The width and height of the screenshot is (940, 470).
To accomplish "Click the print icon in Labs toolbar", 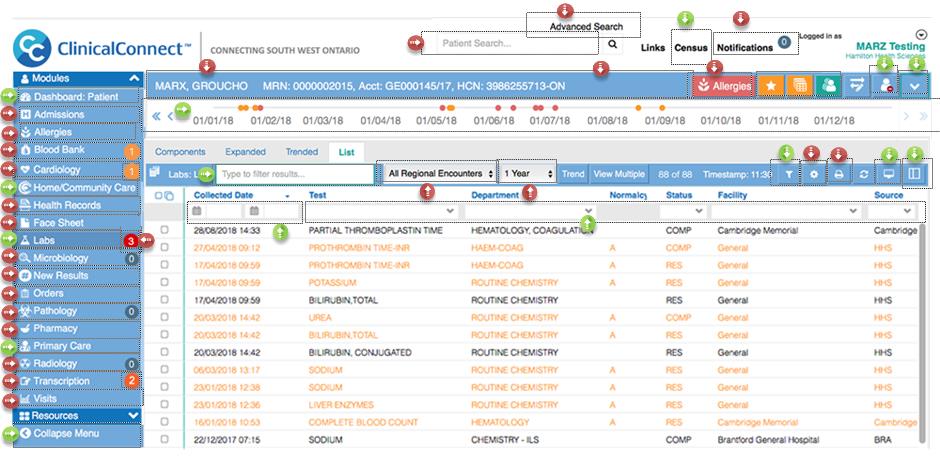I will pyautogui.click(x=840, y=174).
